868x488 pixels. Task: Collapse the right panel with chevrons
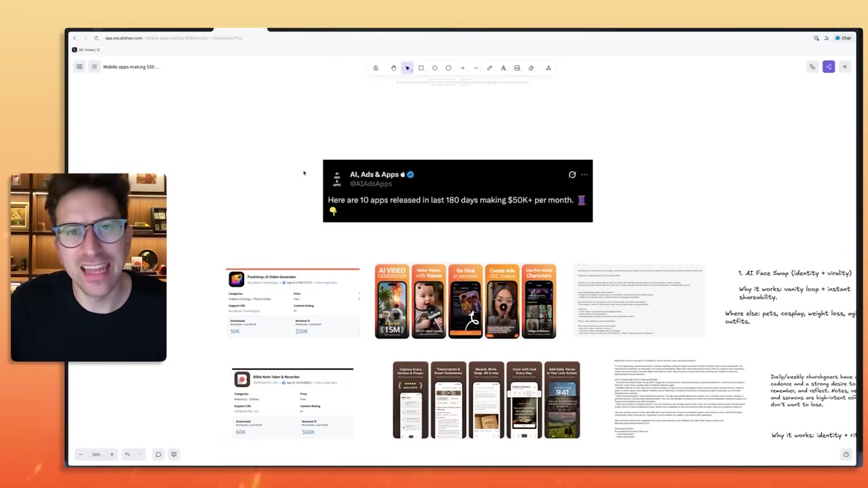point(845,66)
